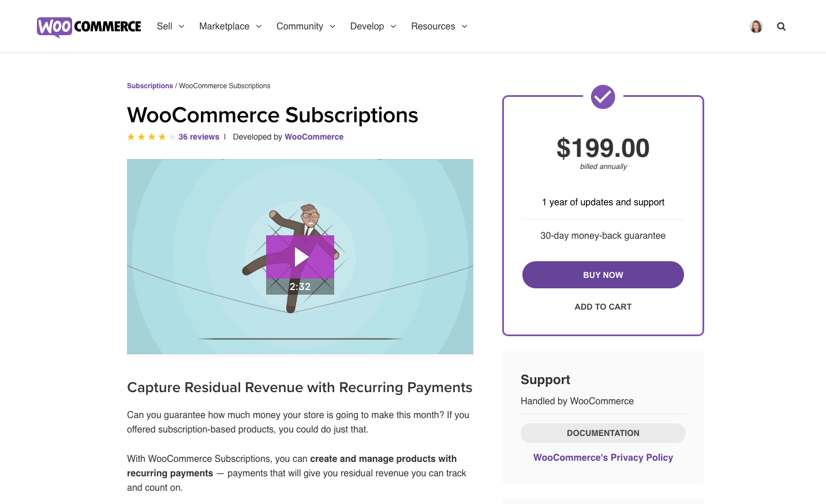Click the star rating
The height and width of the screenshot is (504, 826).
click(x=151, y=137)
